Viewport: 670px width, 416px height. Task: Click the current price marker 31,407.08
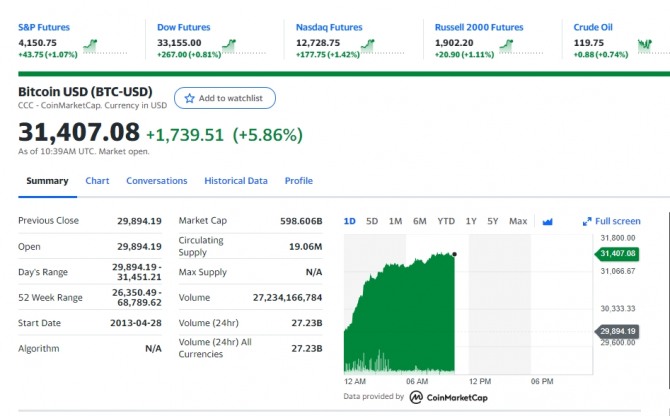(617, 254)
